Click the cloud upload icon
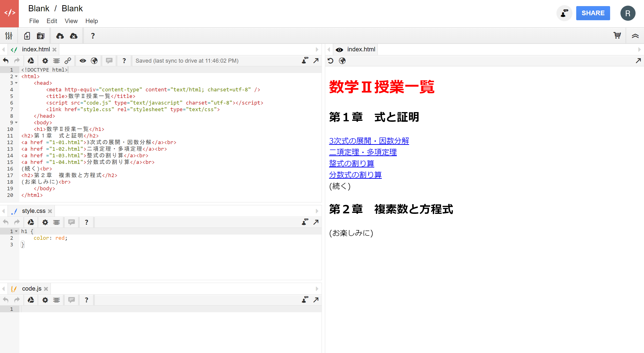The width and height of the screenshot is (644, 353). pos(60,36)
